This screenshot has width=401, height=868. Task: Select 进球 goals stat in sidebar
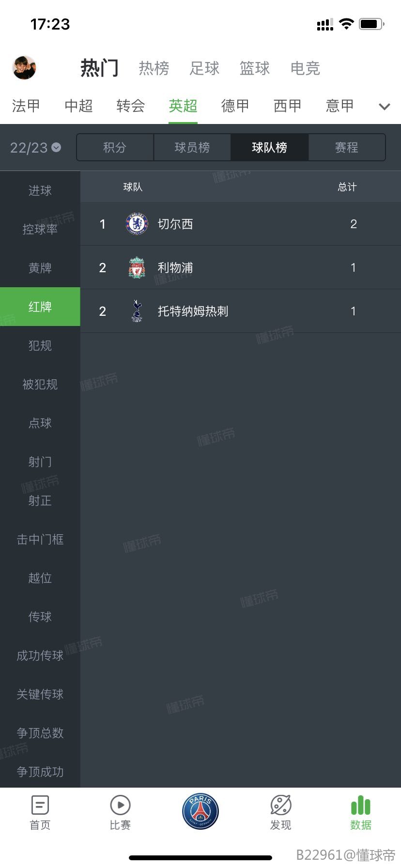coord(40,190)
